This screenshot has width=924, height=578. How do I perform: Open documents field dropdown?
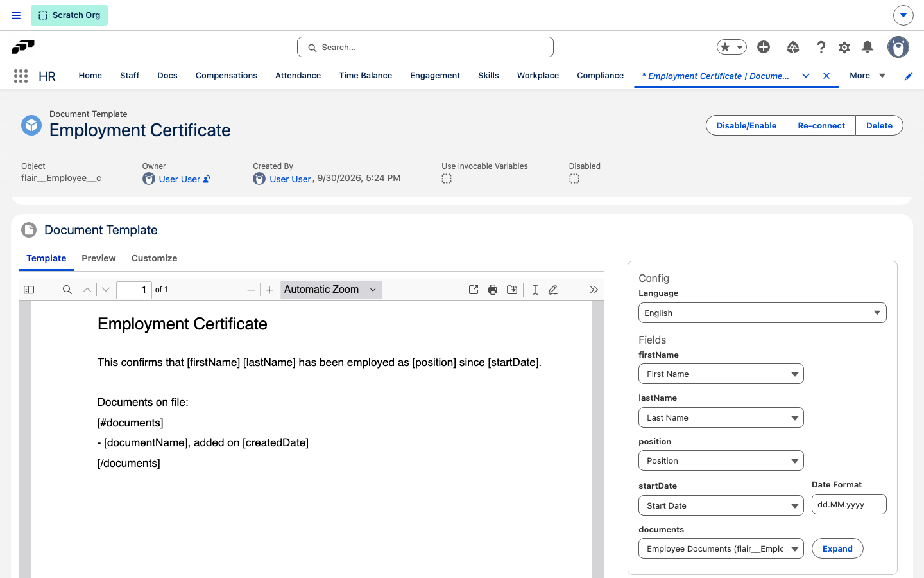[721, 548]
